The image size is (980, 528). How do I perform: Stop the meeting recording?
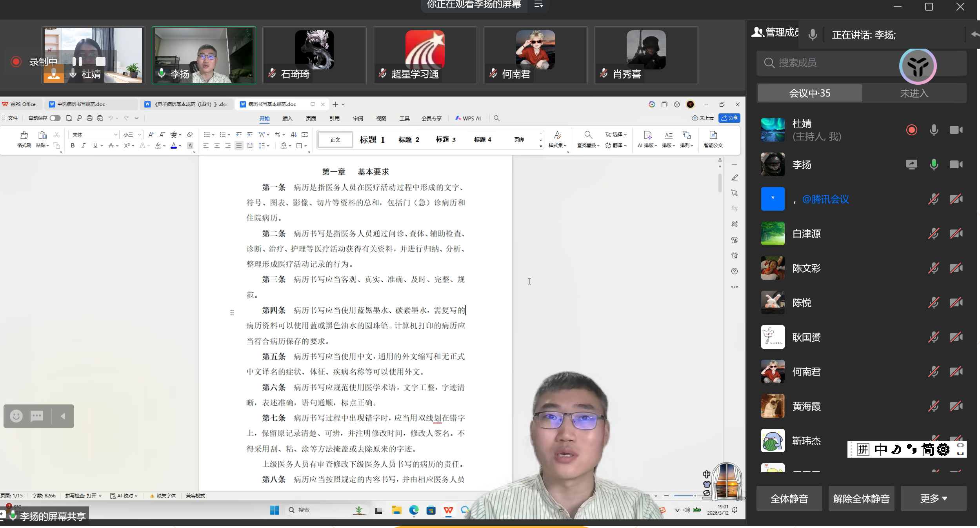pos(101,62)
